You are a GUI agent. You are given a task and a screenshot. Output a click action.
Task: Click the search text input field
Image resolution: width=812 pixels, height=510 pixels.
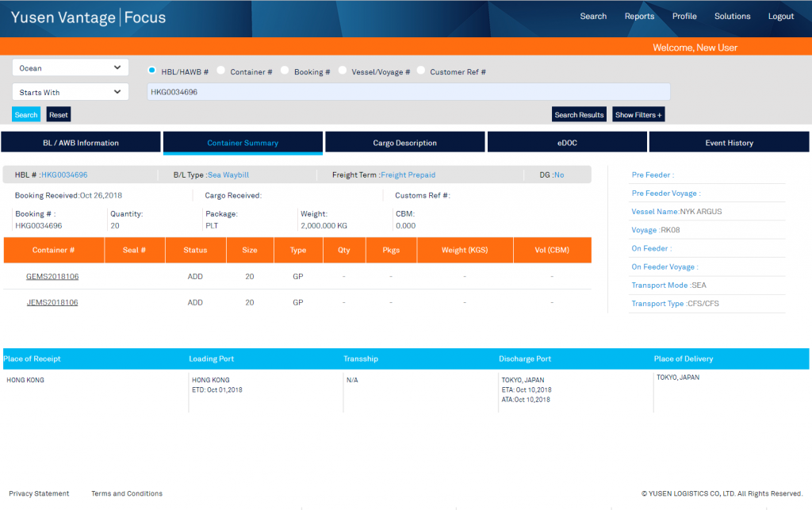click(408, 92)
